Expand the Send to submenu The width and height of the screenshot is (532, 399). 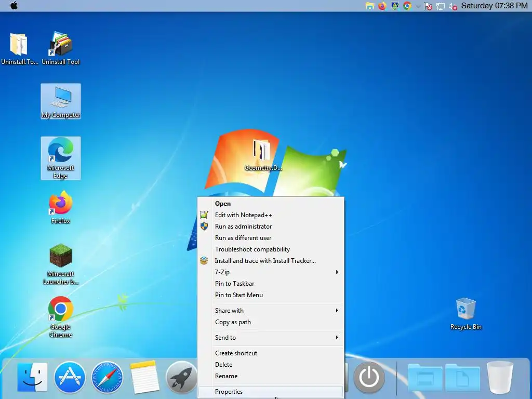pos(271,338)
